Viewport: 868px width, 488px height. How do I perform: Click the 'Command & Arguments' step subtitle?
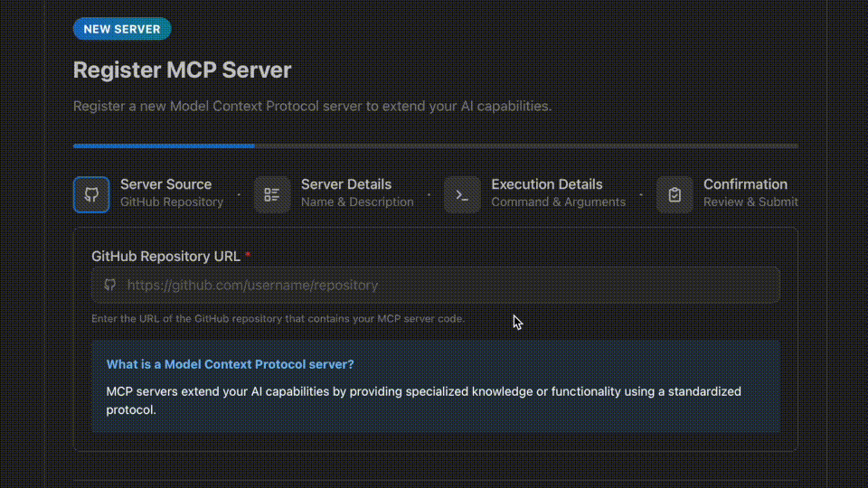click(x=558, y=202)
